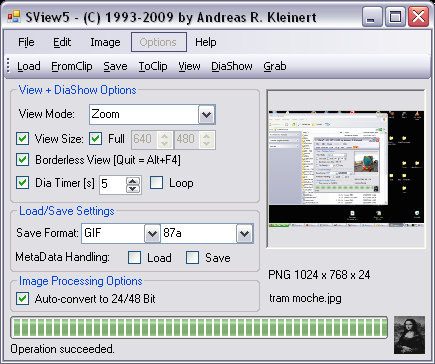Enable the Loop checkbox
The height and width of the screenshot is (364, 435).
(x=157, y=183)
